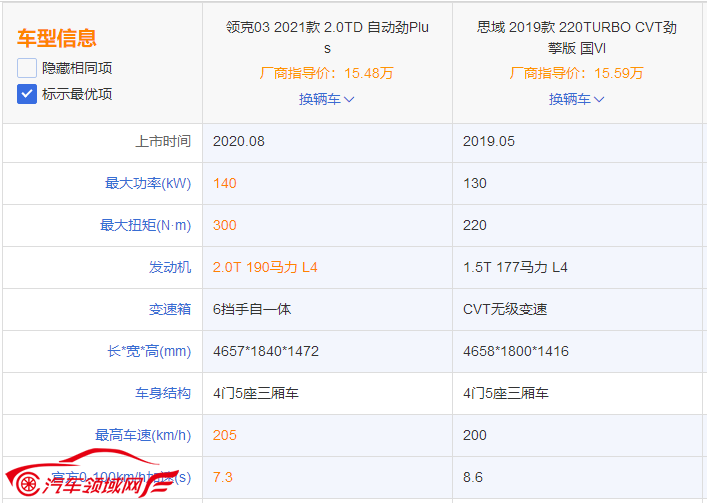Viewport: 707px width, 503px height.
Task: Click the highlighted 7.3 acceleration value
Action: [x=223, y=477]
